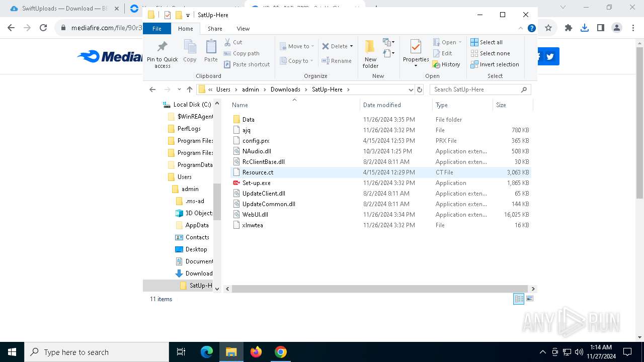Viewport: 644px width, 362px height.
Task: Open Firefox from the taskbar
Action: pos(256,352)
